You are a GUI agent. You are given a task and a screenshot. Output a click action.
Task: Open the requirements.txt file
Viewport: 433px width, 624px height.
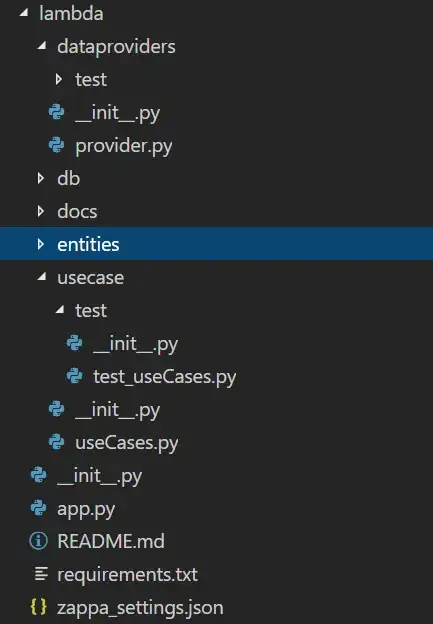(127, 575)
